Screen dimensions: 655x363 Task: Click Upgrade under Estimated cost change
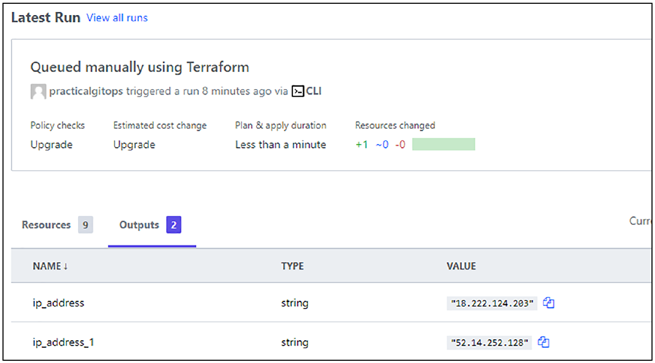pyautogui.click(x=134, y=145)
